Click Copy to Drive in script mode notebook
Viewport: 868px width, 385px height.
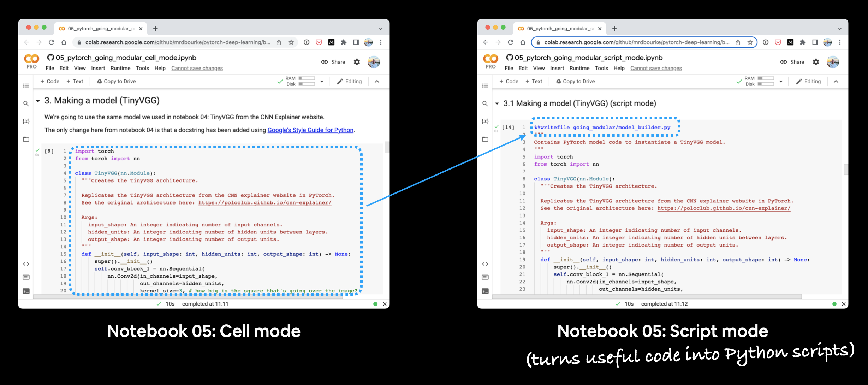[x=575, y=81]
